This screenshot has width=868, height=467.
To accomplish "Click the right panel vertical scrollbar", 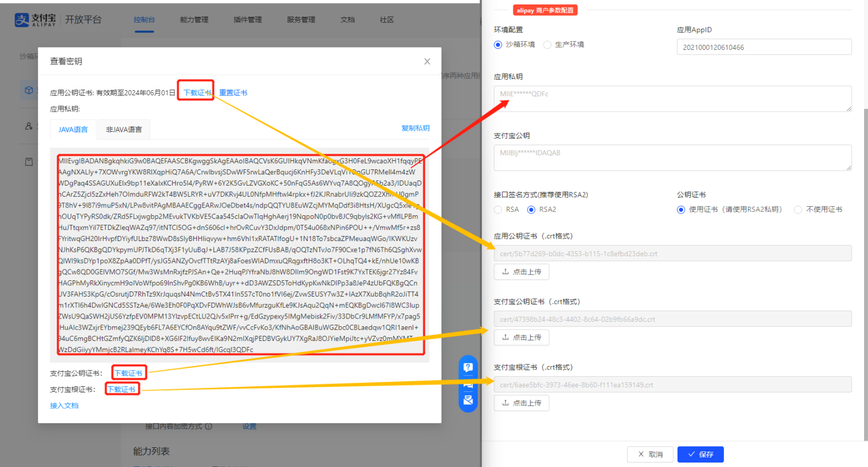I will [866, 275].
